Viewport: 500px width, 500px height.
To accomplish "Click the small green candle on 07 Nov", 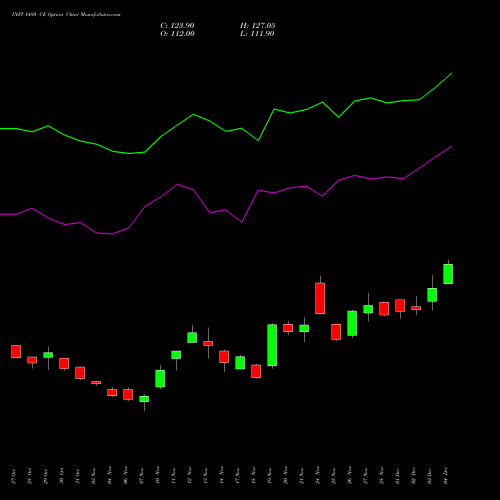I will [144, 399].
